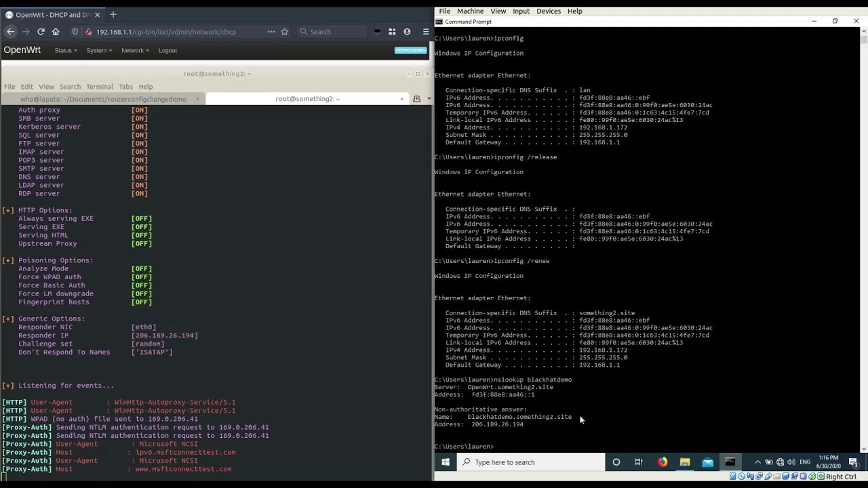This screenshot has height=488, width=868.
Task: Open Windows Task View
Action: click(x=638, y=462)
